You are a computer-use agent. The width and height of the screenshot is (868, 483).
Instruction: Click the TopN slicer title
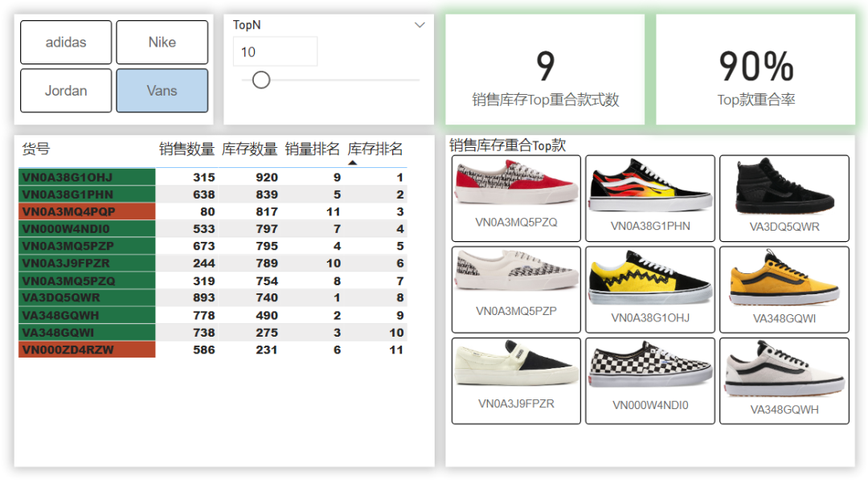(247, 25)
